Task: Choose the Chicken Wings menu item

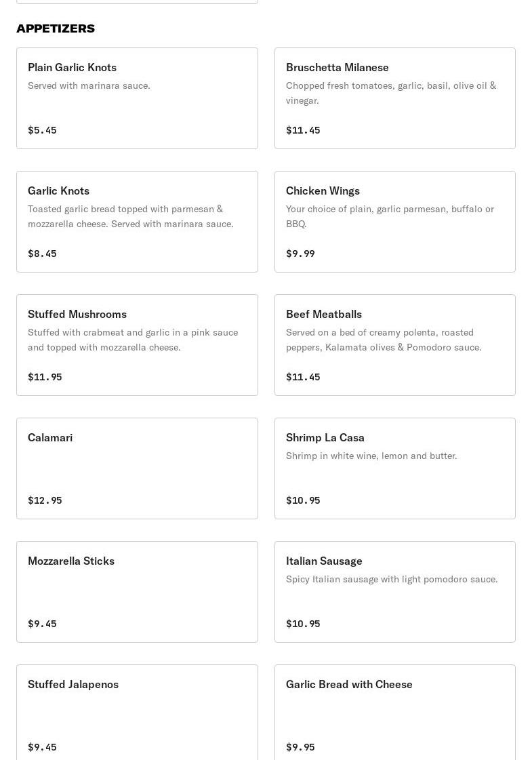Action: [394, 222]
